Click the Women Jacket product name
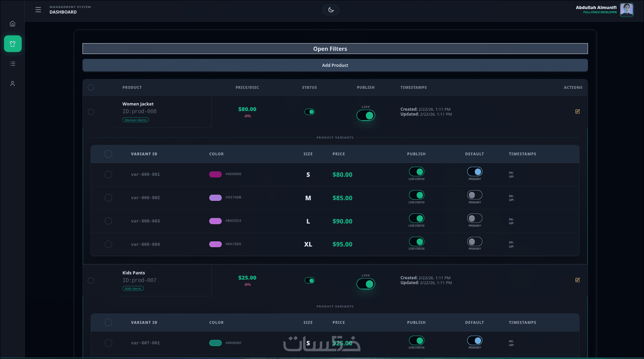Screen dimensions: 644x359 tap(138, 104)
